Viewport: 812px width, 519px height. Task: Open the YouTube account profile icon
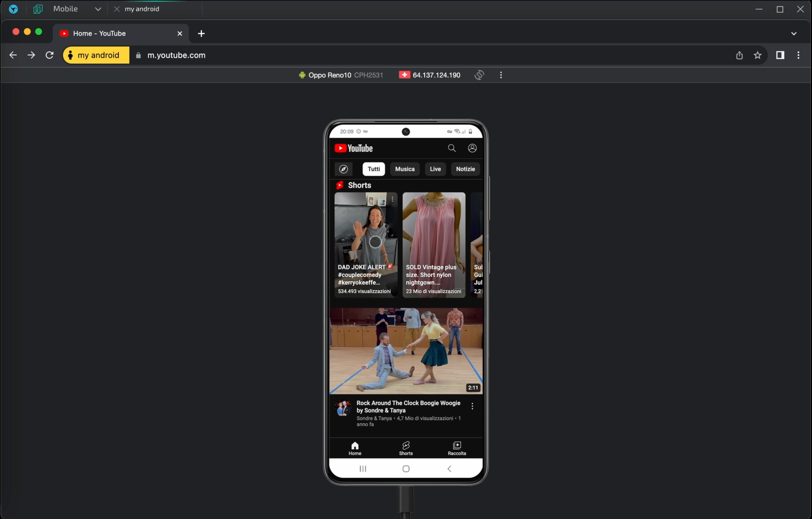coord(472,148)
